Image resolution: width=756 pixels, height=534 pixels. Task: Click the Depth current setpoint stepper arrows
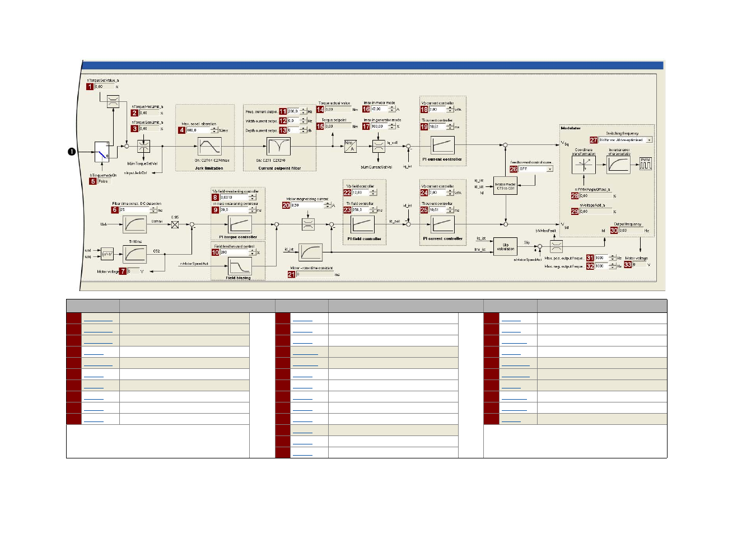click(x=303, y=130)
